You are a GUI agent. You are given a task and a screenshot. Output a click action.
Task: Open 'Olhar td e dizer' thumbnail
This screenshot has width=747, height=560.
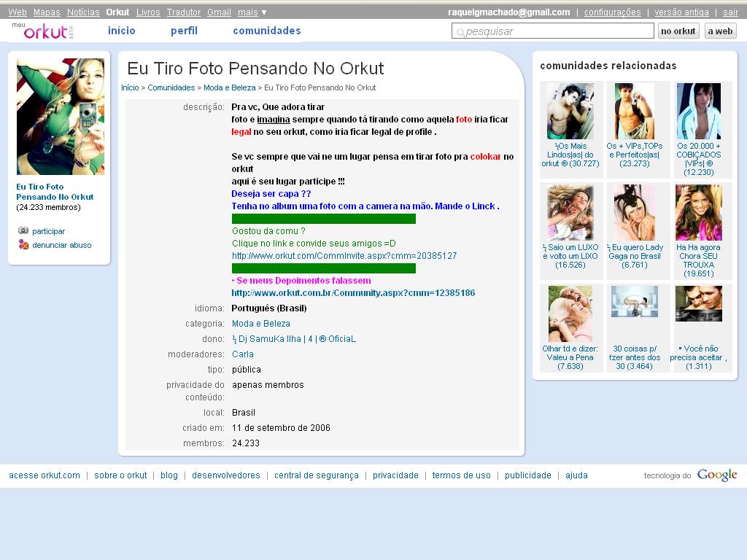tap(570, 314)
